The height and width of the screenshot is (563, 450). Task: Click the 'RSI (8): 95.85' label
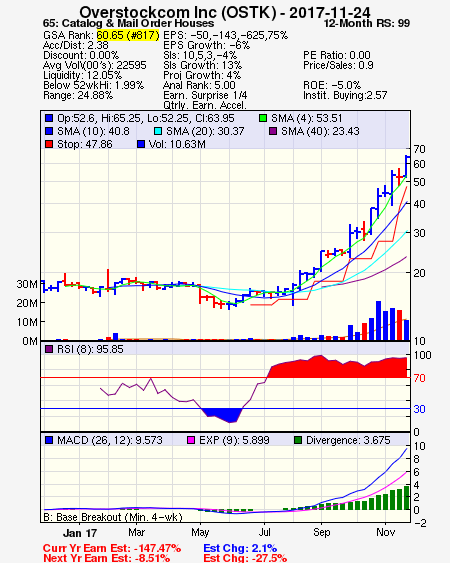[90, 349]
